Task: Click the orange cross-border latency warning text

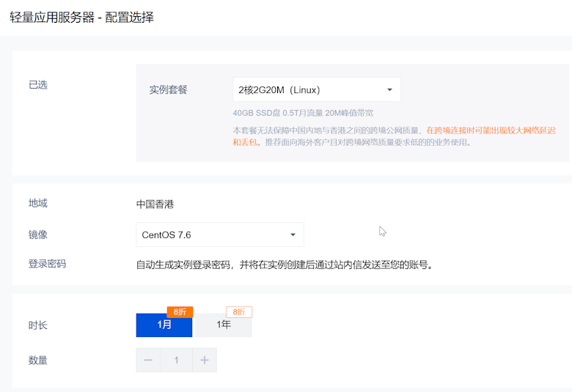Action: [x=394, y=136]
